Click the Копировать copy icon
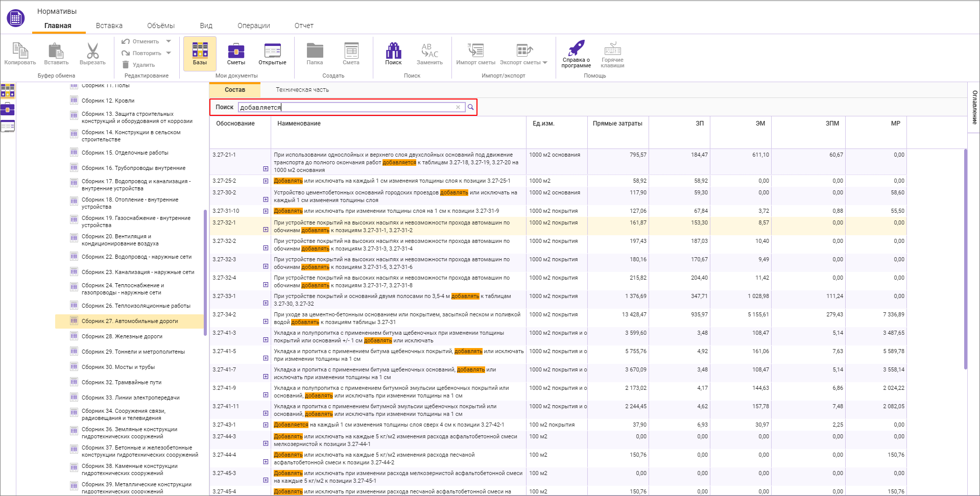 20,51
